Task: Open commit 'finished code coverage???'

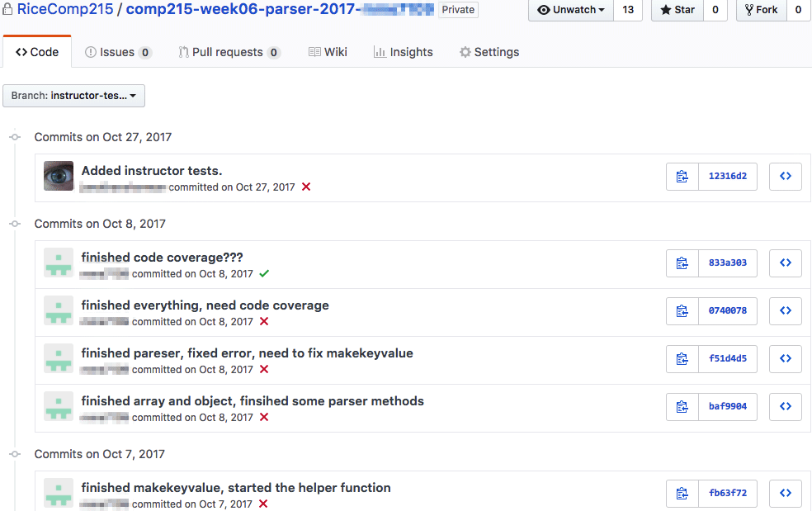Action: coord(162,258)
